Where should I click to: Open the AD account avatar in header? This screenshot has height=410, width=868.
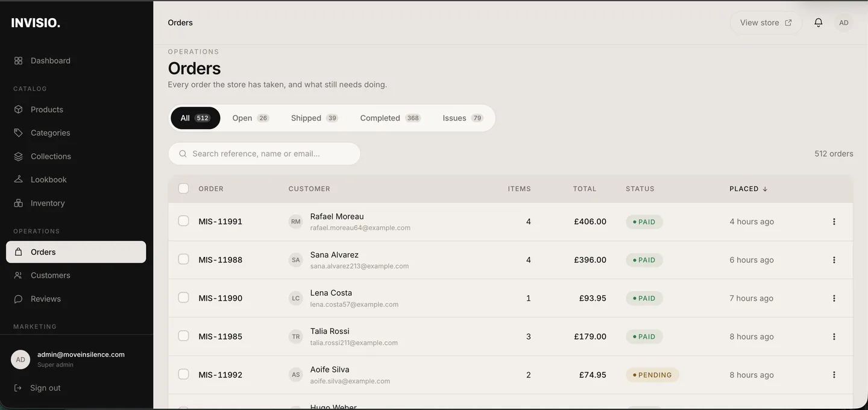pos(844,23)
